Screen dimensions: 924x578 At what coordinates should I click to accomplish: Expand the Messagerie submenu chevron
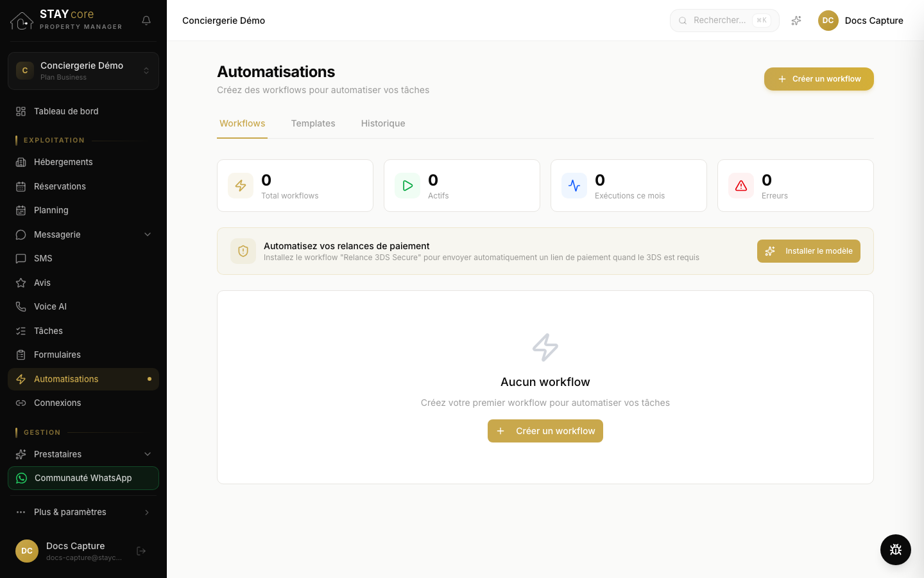[x=148, y=234]
